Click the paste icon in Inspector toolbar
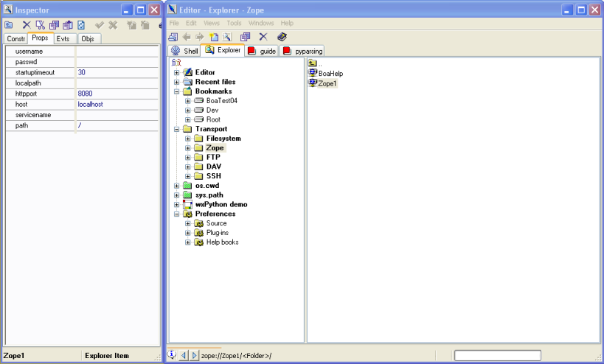Viewport: 604px width, 364px height. (x=67, y=25)
